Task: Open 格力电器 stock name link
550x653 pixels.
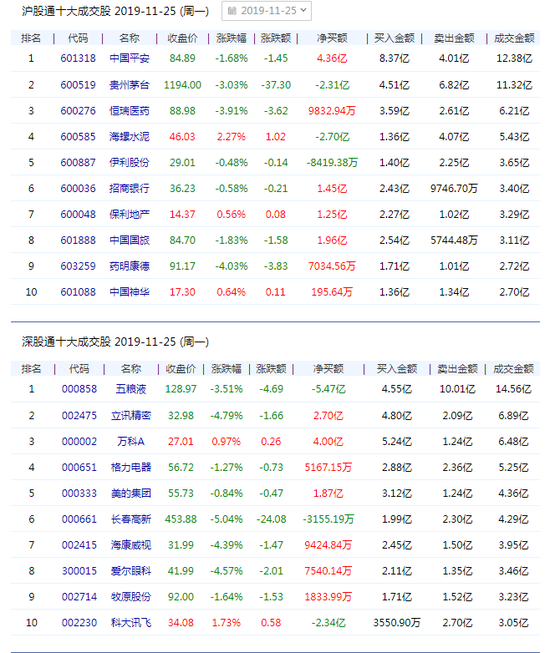Action: [131, 467]
